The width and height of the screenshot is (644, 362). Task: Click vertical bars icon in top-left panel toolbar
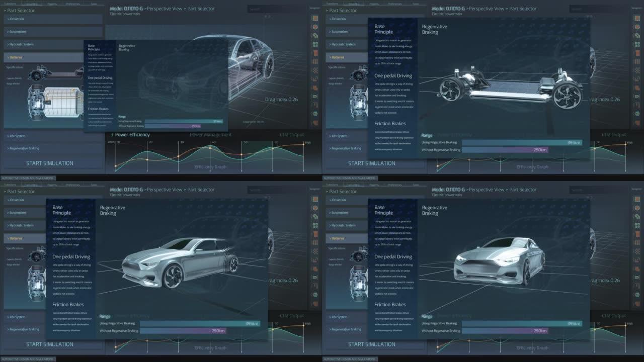pos(315,61)
